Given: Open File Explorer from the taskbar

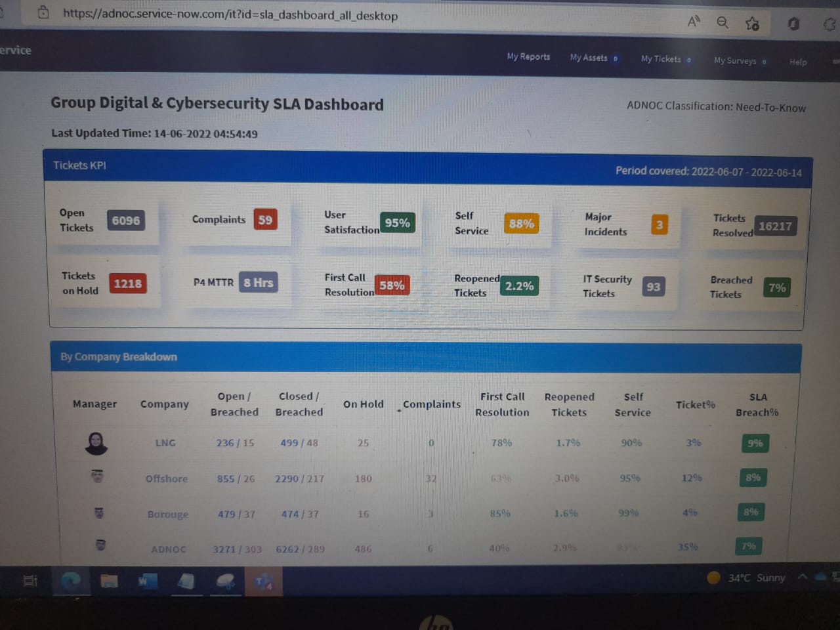Looking at the screenshot, I should click(109, 581).
